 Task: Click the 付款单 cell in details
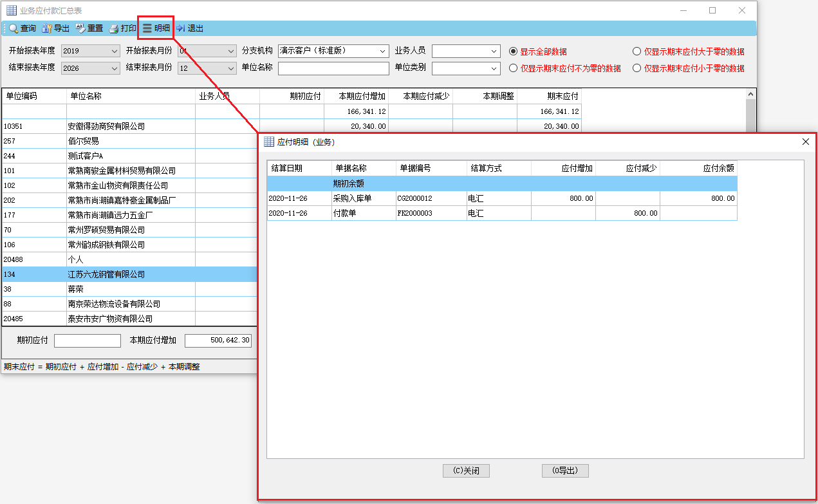point(364,213)
